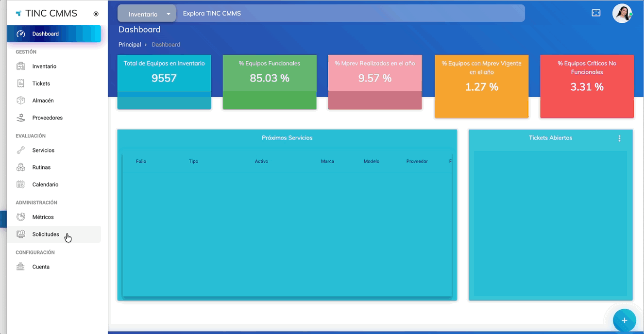Open Solicitudes in the sidebar

46,234
